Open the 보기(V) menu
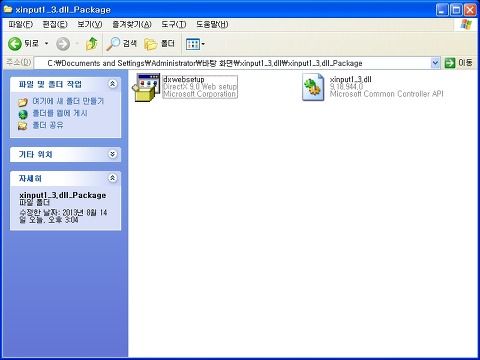Screen dimensions: 480x360 90,24
